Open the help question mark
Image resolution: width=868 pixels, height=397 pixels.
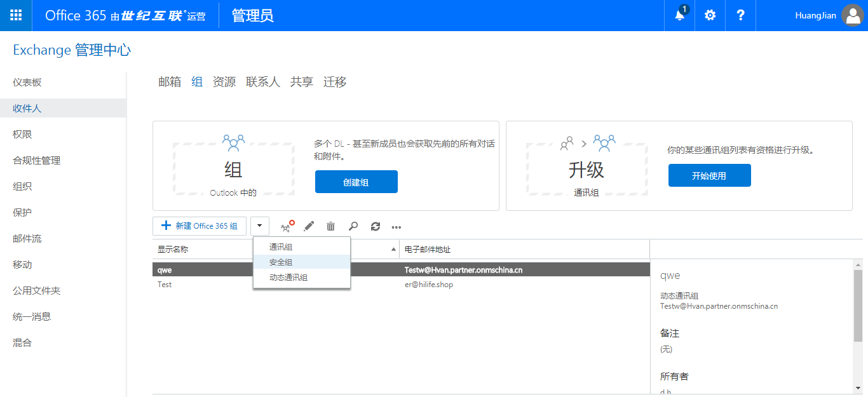click(x=740, y=15)
